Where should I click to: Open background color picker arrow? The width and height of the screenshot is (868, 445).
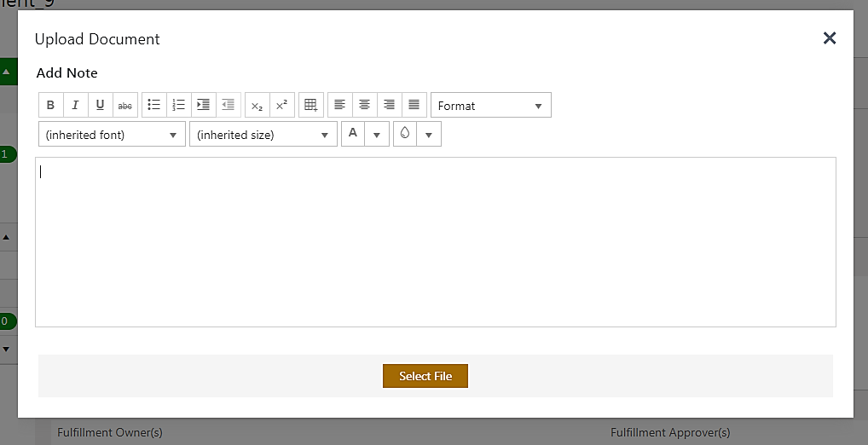[429, 135]
